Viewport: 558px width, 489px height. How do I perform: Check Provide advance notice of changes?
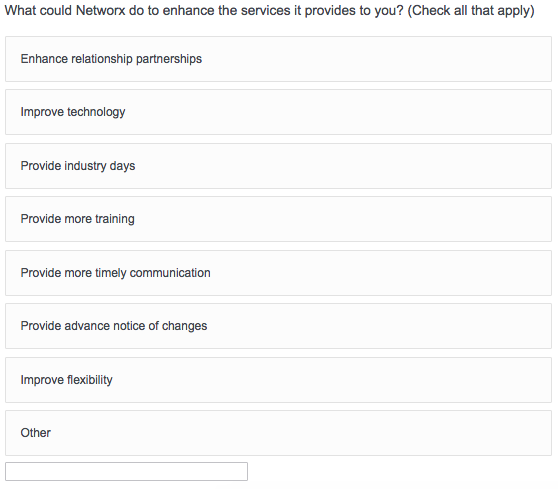point(278,326)
